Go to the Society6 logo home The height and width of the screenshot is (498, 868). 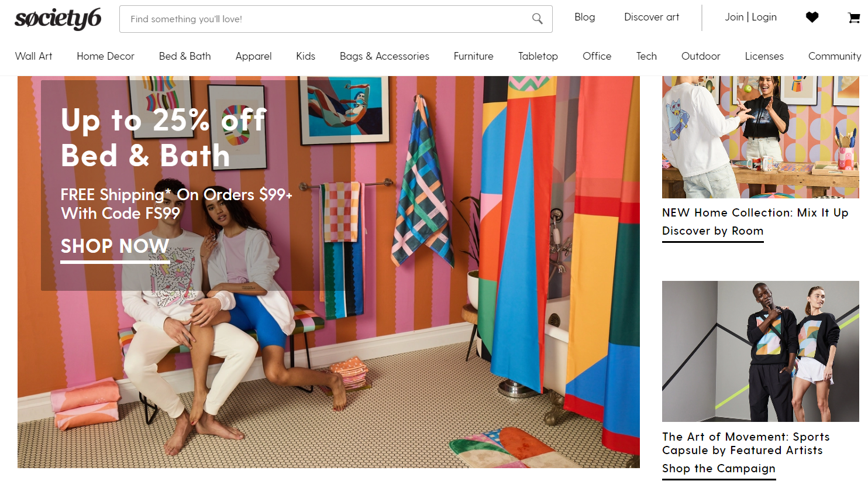(58, 19)
